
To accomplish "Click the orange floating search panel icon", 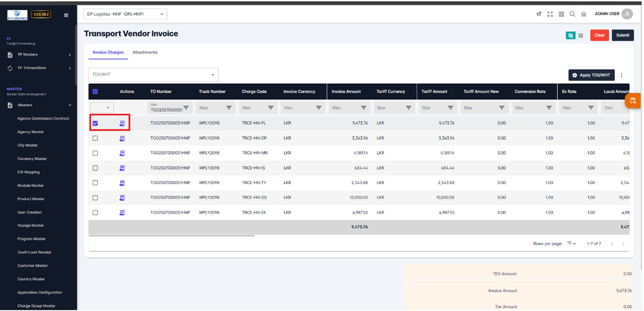I will click(x=632, y=101).
